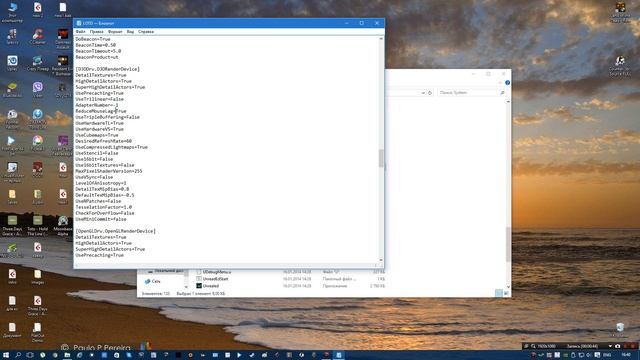Click the UseTripleBuffering=False line
Viewport: 640px width, 360px height.
(x=107, y=117)
